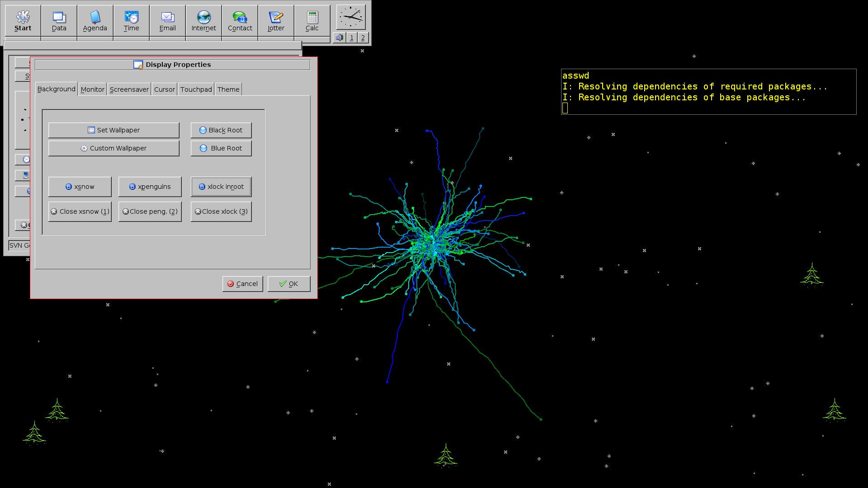The height and width of the screenshot is (488, 868).
Task: Launch the Agenda application
Action: (x=95, y=21)
